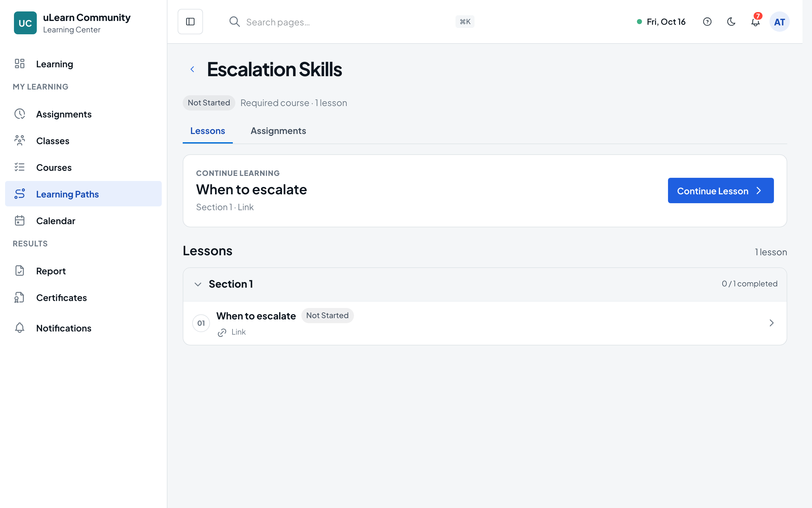Viewport: 812px width, 508px height.
Task: Open Calendar in the sidebar
Action: [83, 220]
